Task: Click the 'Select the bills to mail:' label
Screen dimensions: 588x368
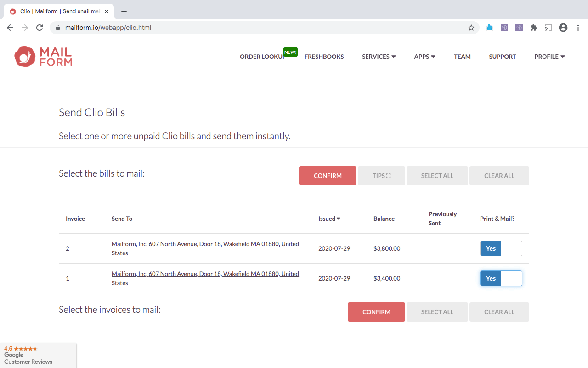Action: [x=102, y=173]
